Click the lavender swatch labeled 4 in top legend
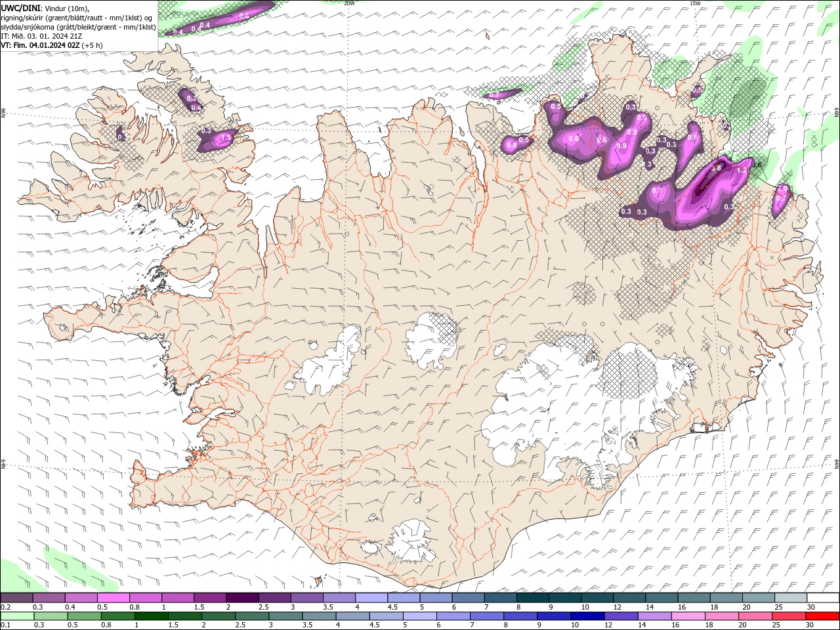 click(371, 598)
